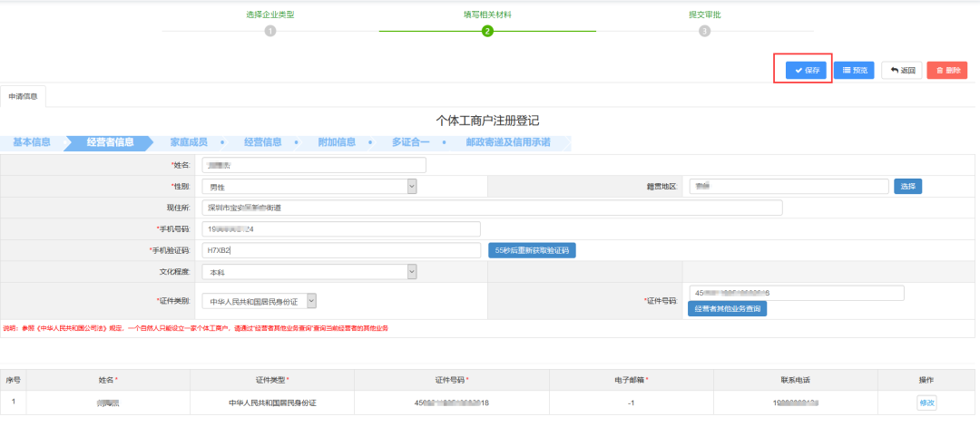Click the 电子邮箱 table column header

click(x=632, y=380)
